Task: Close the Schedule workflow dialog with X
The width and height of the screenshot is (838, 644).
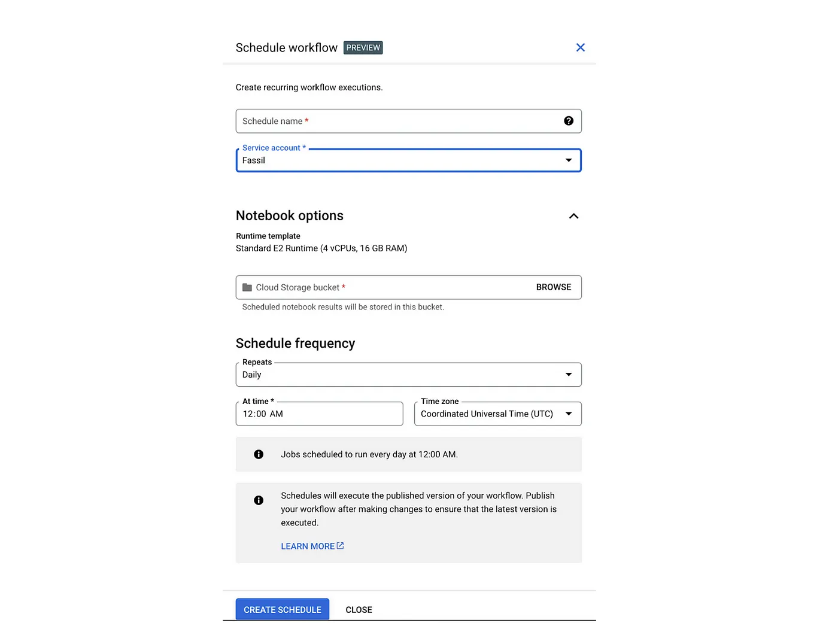Action: 580,48
